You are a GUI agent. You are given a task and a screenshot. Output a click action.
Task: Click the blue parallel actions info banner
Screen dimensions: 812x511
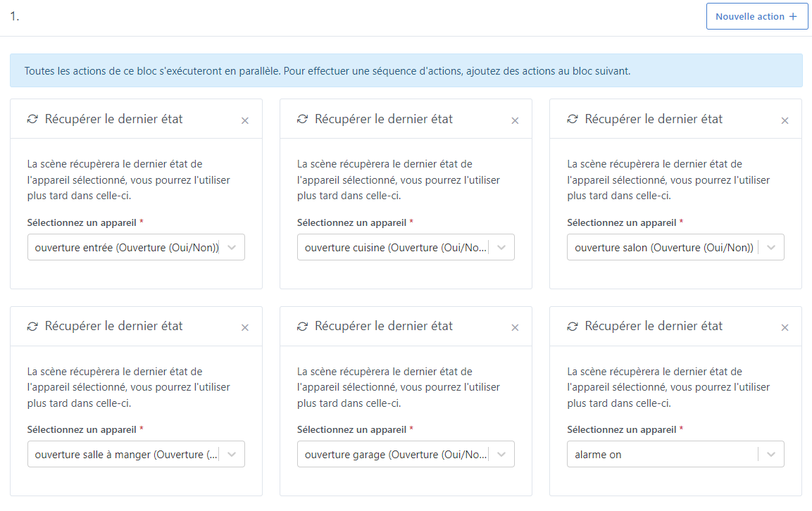(x=406, y=71)
